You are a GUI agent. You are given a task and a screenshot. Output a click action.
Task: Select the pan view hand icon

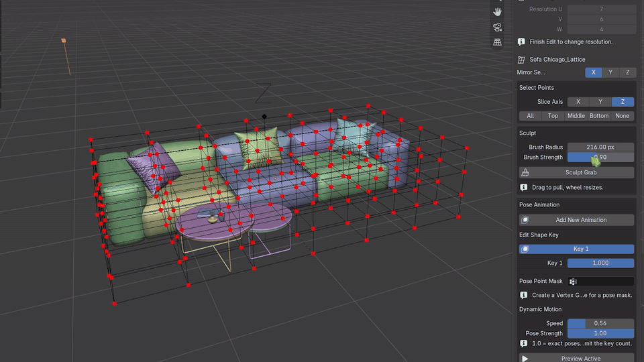[x=497, y=12]
